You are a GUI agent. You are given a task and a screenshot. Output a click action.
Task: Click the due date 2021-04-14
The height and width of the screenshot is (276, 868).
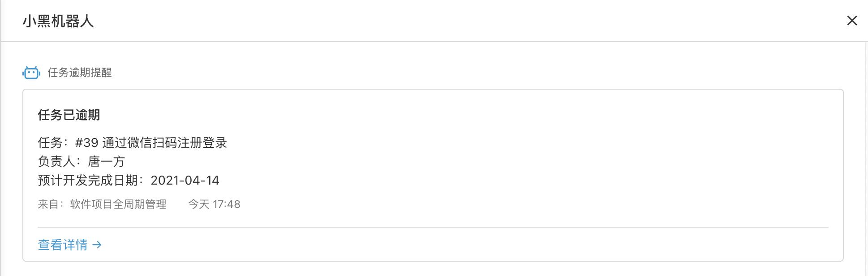point(185,181)
